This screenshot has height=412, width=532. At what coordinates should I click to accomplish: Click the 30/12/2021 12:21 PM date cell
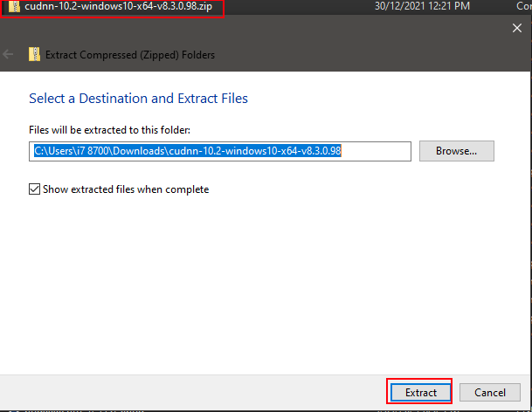click(x=422, y=6)
